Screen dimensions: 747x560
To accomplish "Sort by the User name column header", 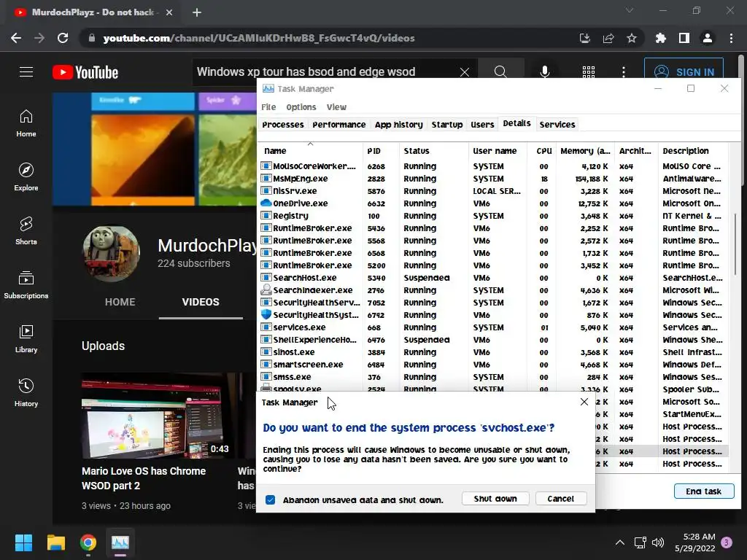I will pyautogui.click(x=498, y=150).
